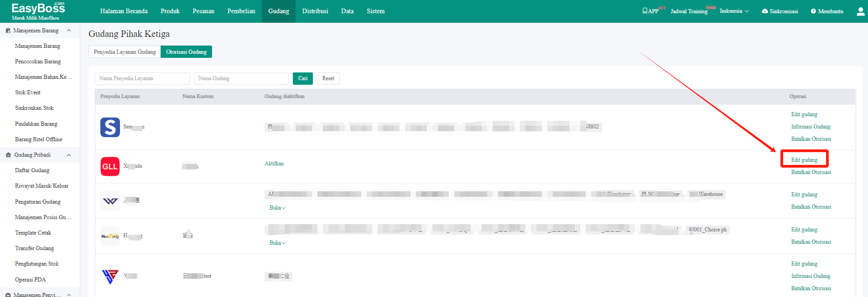The width and height of the screenshot is (868, 297).
Task: Open Informasi Gudang for the S provider
Action: tap(811, 127)
